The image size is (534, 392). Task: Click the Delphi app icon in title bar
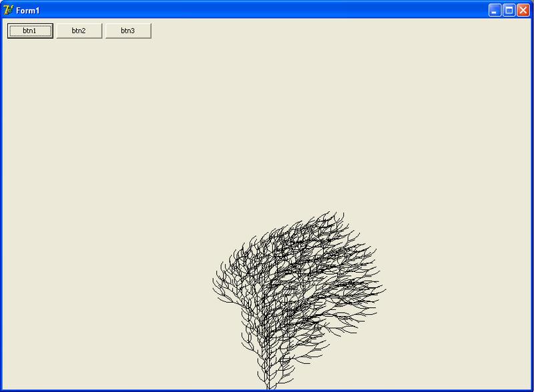pyautogui.click(x=8, y=10)
